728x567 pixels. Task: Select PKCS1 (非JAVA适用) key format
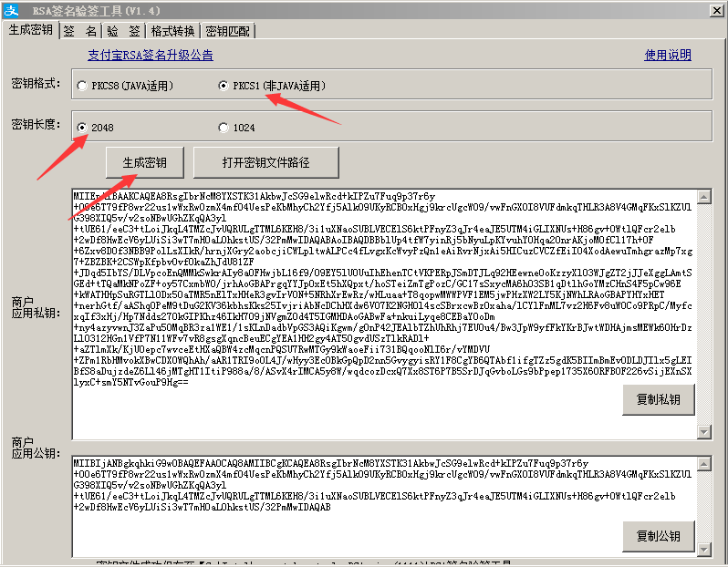tap(224, 86)
